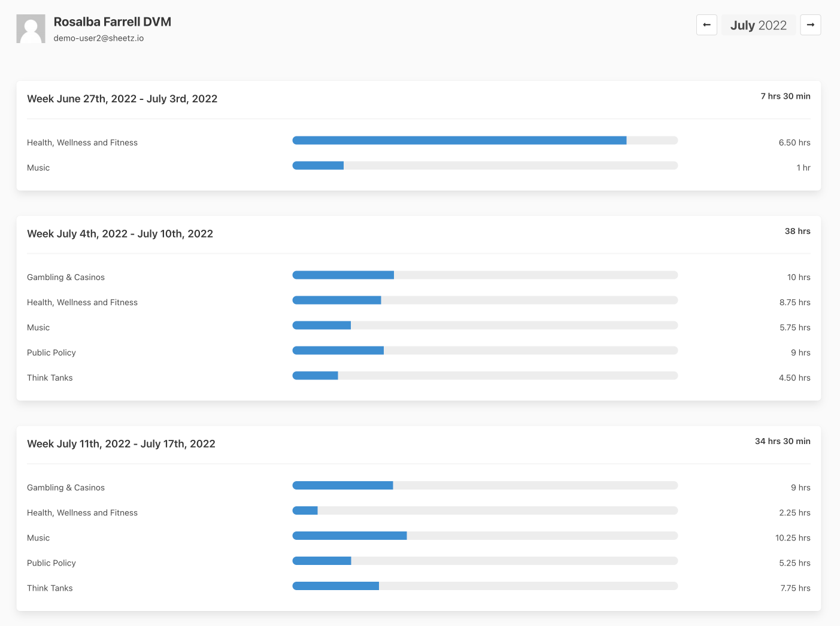Click the 7 hrs 30 min weekly total
The image size is (840, 626).
785,96
